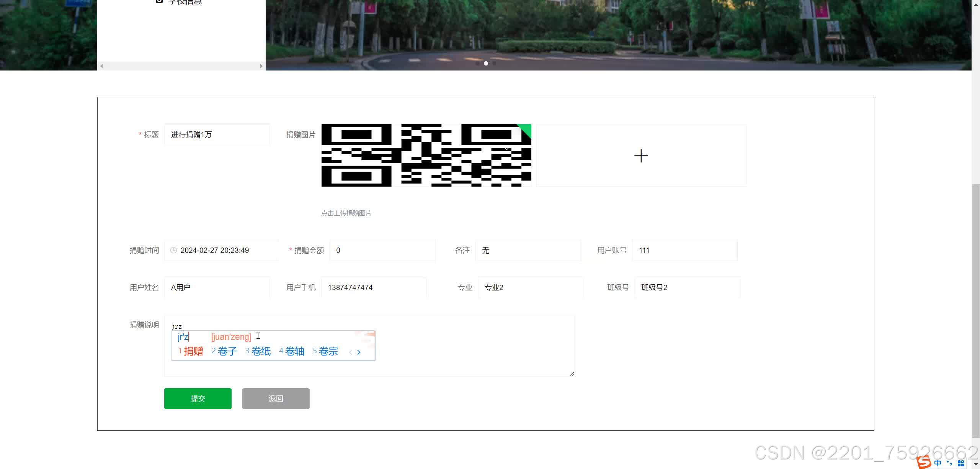Viewport: 980px width, 469px height.
Task: Focus the 捐赠金额 input field
Action: pos(382,250)
